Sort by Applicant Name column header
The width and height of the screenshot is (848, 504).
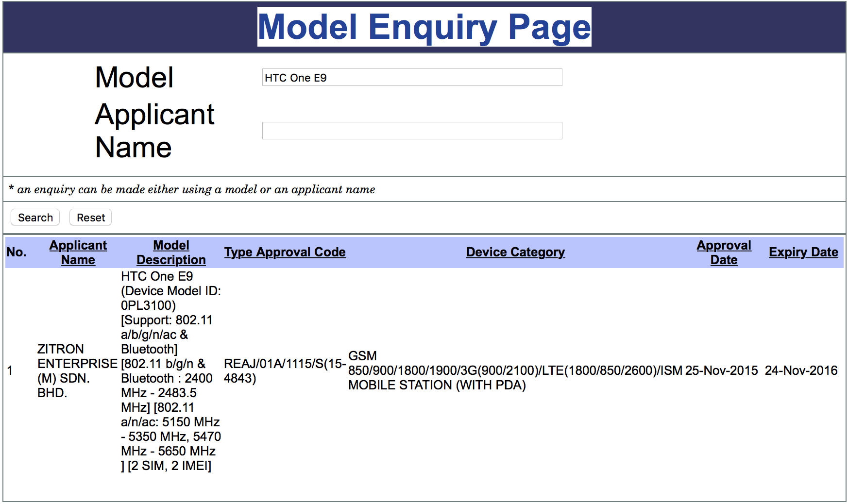78,252
